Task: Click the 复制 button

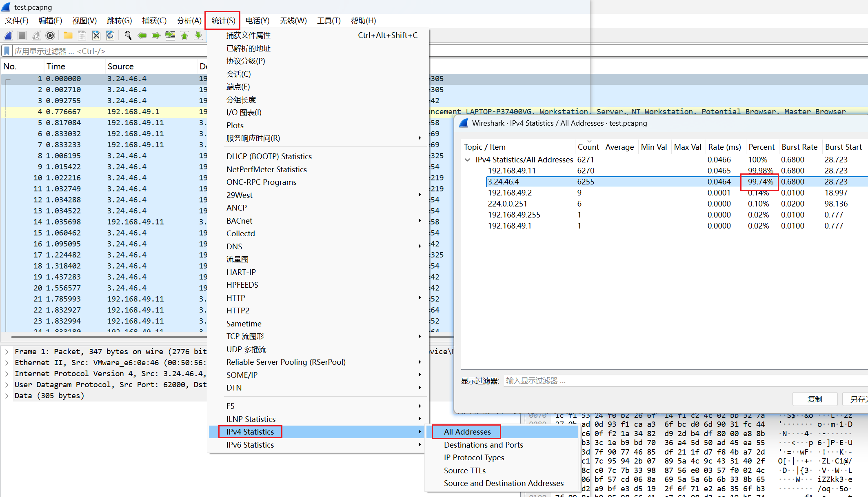Action: pyautogui.click(x=815, y=399)
